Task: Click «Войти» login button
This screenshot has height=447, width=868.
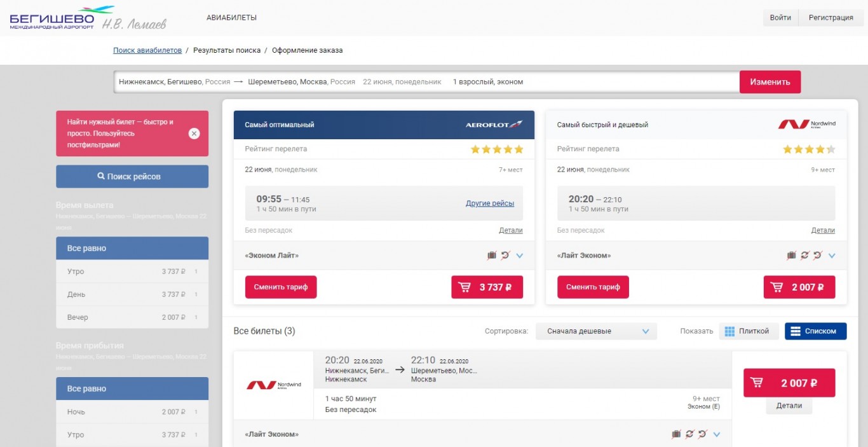Action: point(780,18)
